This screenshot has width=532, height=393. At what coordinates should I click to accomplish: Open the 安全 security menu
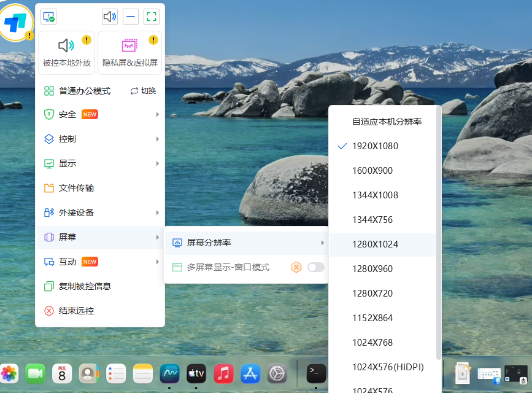pyautogui.click(x=100, y=114)
